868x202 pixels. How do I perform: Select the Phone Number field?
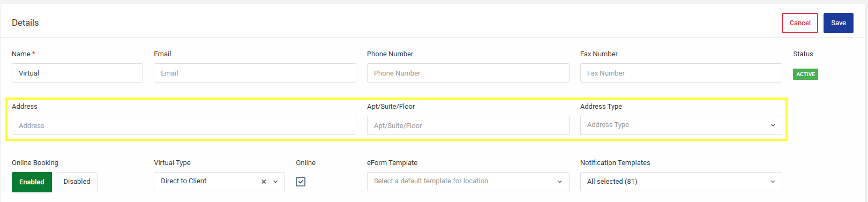(468, 73)
